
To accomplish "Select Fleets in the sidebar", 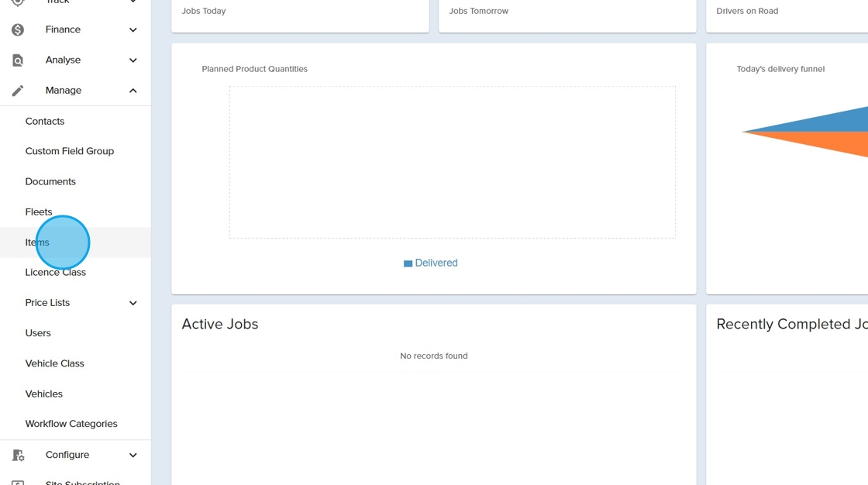I will [x=39, y=212].
